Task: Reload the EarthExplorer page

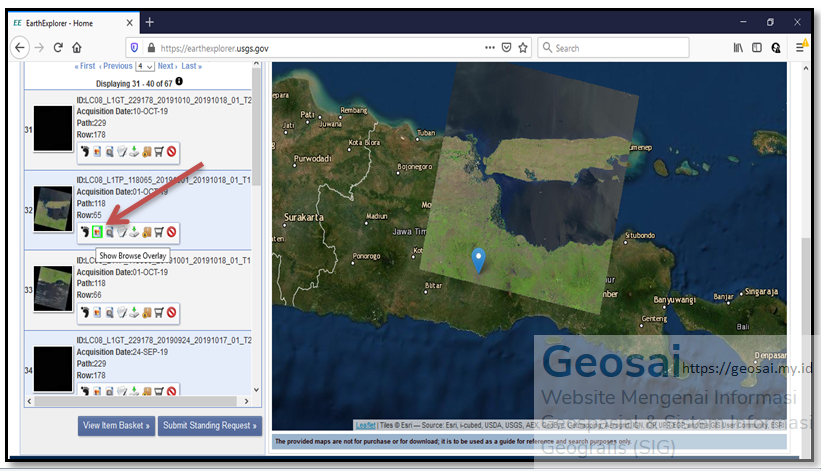Action: 58,48
